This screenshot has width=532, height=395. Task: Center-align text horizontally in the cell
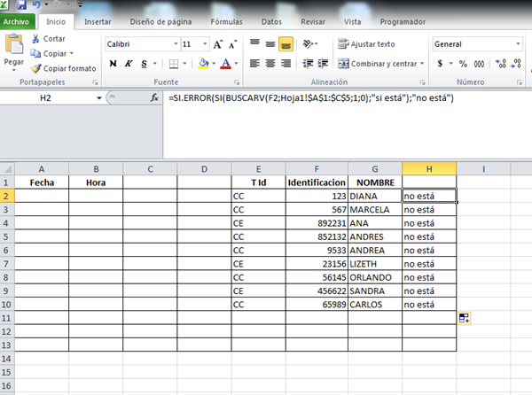[270, 63]
